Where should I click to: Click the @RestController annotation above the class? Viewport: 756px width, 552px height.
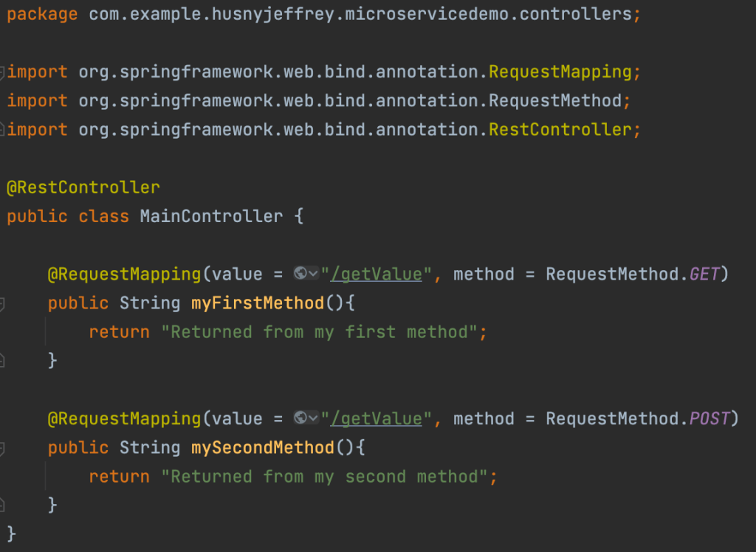(x=83, y=187)
